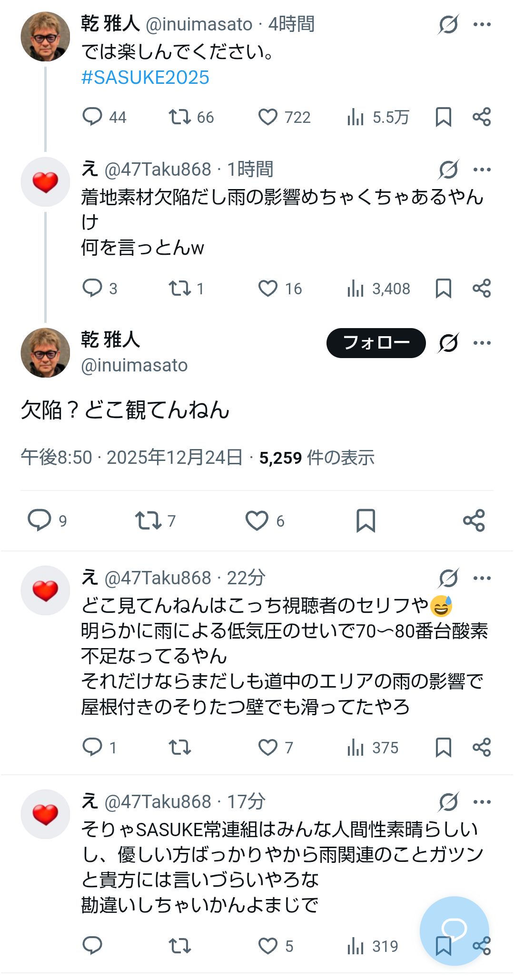Open more options on the top tweet
The image size is (514, 980).
tap(482, 24)
